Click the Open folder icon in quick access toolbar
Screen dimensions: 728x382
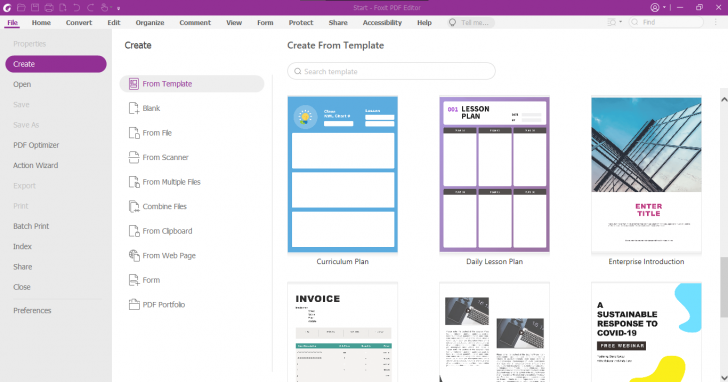click(x=21, y=7)
